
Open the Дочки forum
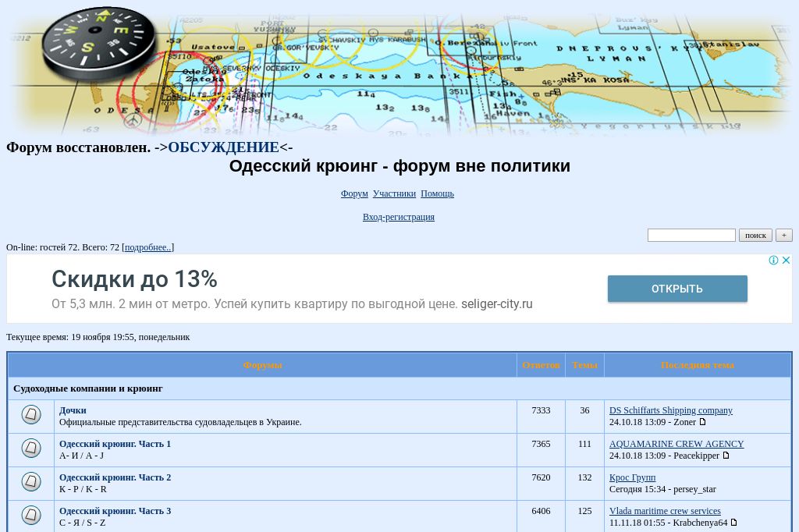[73, 410]
